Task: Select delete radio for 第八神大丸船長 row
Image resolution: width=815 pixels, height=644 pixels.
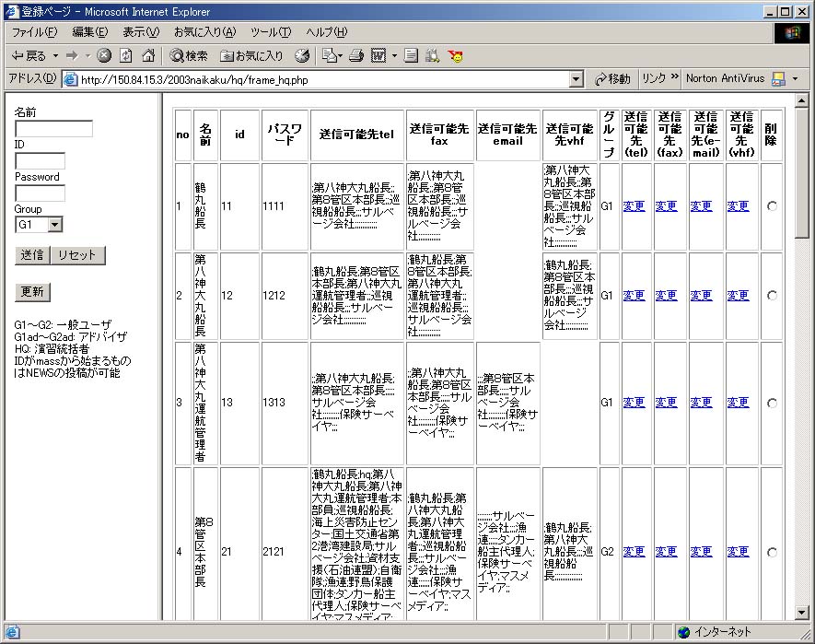Action: coord(772,296)
